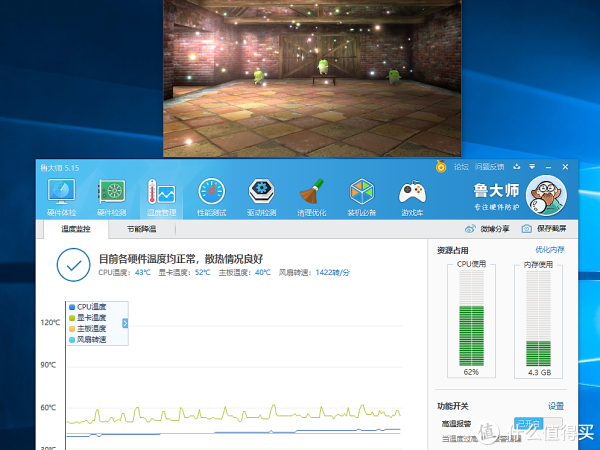Image resolution: width=600 pixels, height=450 pixels.
Task: Select 温度管理 temperature management icon
Action: (x=161, y=197)
